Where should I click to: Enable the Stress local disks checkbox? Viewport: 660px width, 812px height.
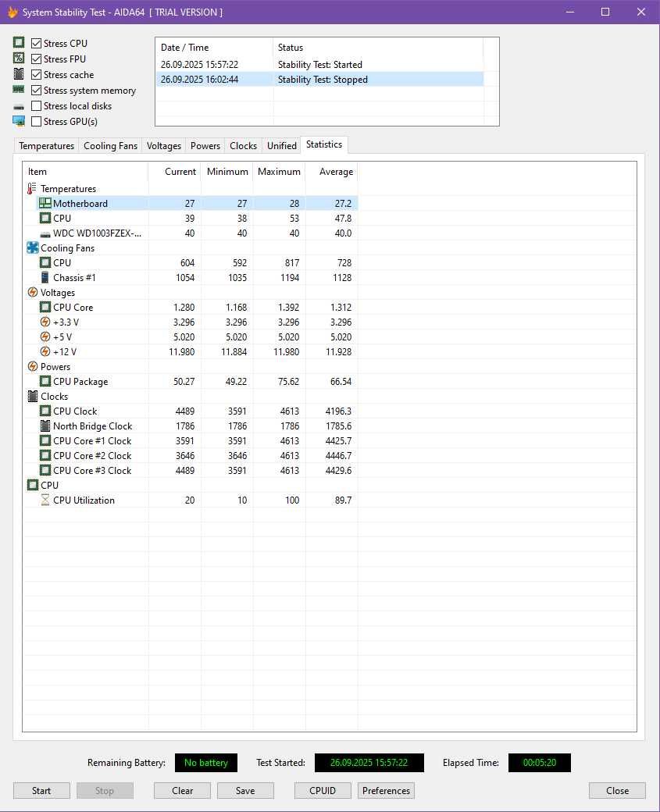(36, 105)
